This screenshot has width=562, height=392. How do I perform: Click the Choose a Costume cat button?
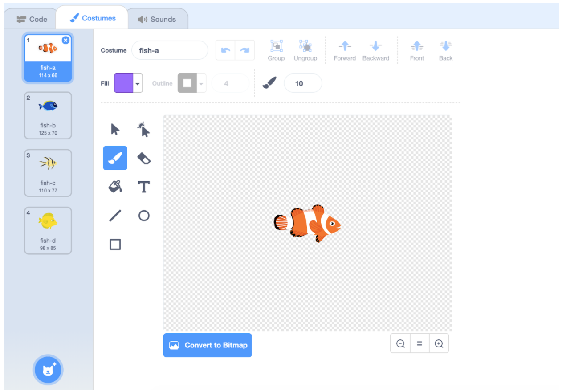point(48,370)
